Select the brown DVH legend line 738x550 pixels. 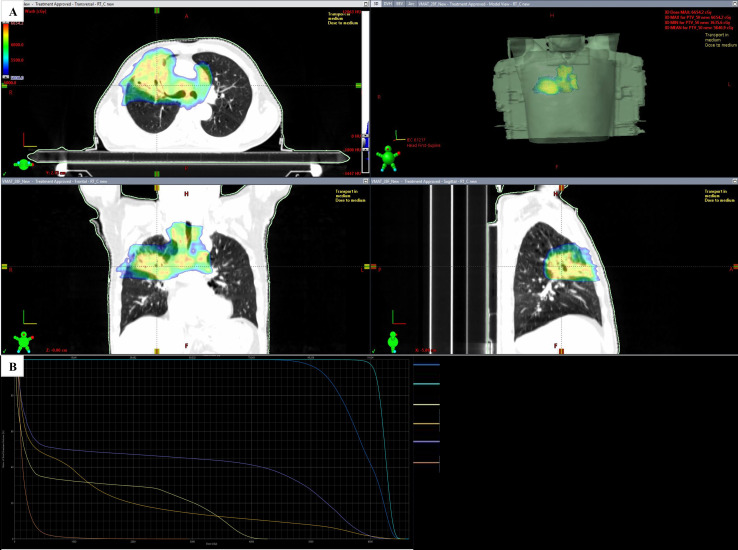pyautogui.click(x=426, y=463)
